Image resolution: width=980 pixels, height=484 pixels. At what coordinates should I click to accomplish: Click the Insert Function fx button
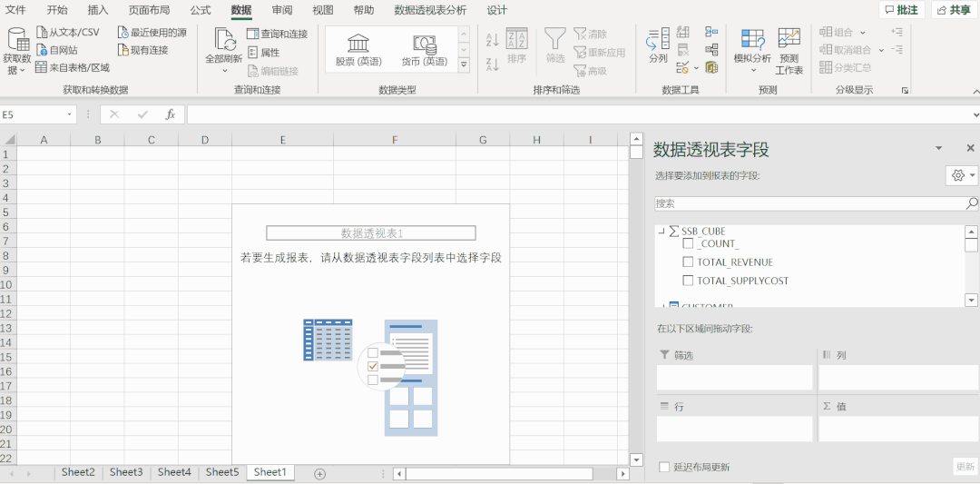[x=170, y=114]
